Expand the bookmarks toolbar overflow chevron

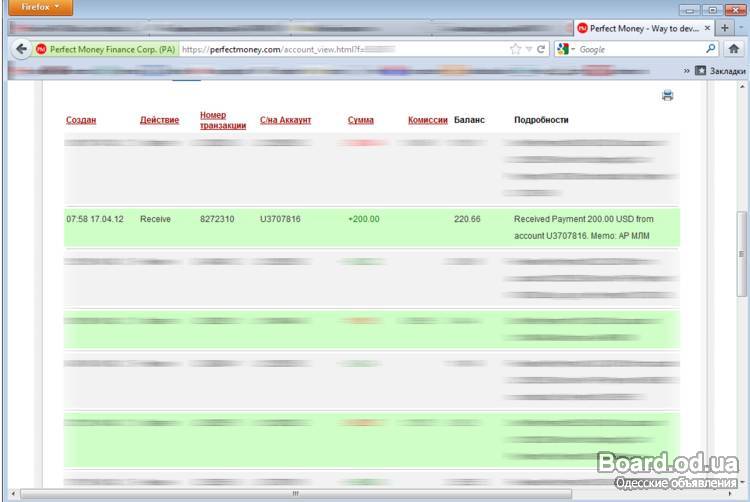[x=686, y=71]
